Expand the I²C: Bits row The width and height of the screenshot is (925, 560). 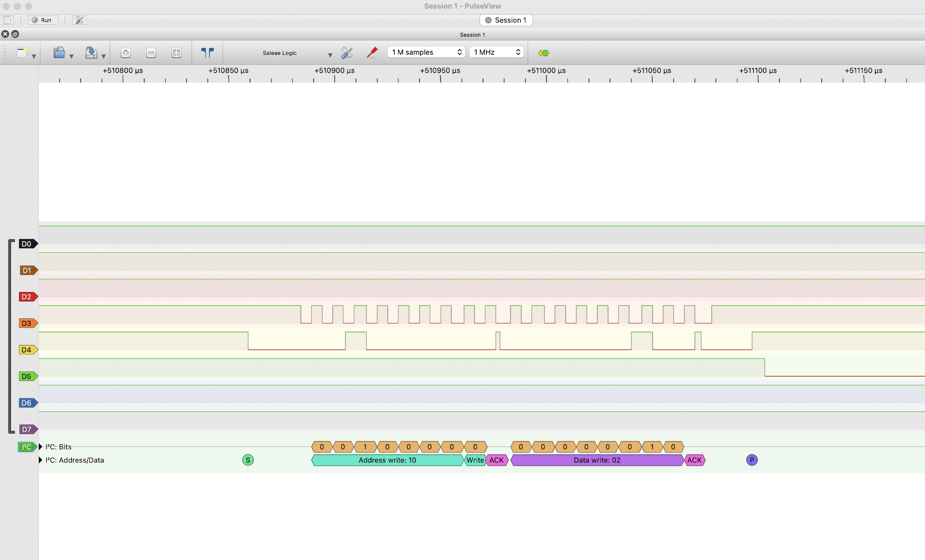coord(41,446)
